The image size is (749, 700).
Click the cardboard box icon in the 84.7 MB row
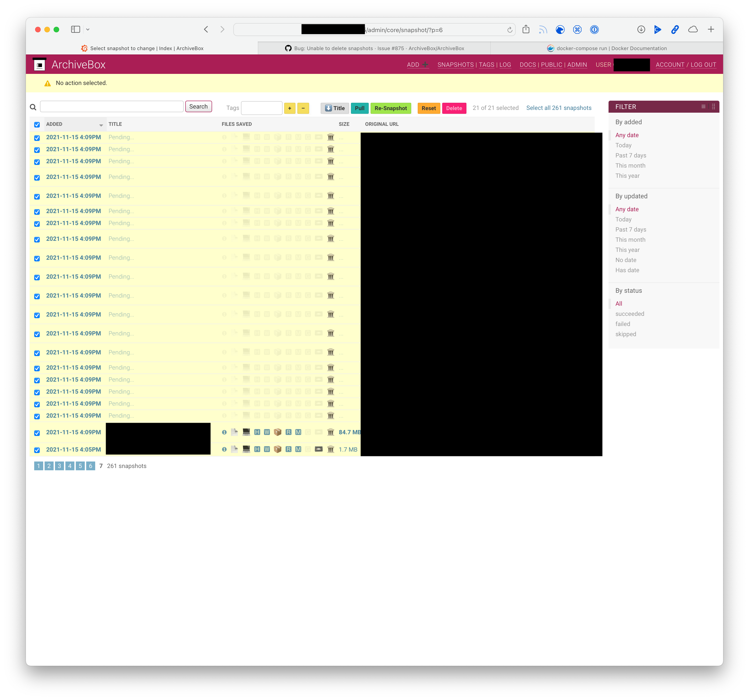click(x=278, y=432)
